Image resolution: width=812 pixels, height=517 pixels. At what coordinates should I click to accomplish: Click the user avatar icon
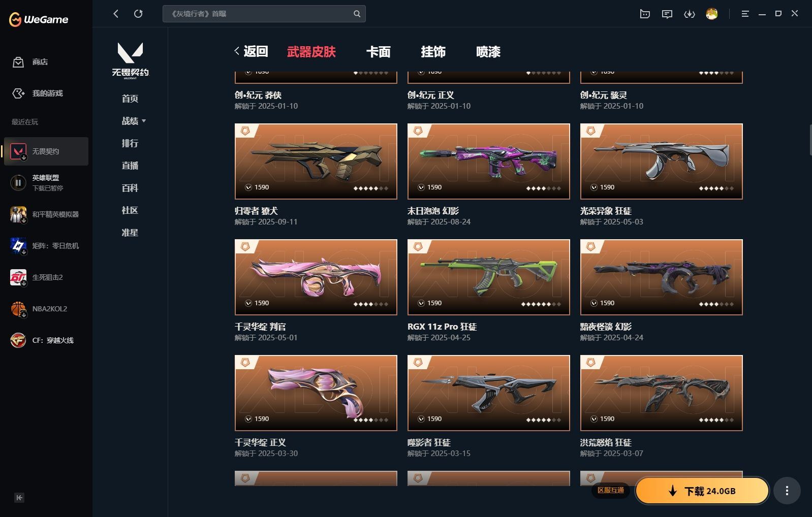click(712, 14)
